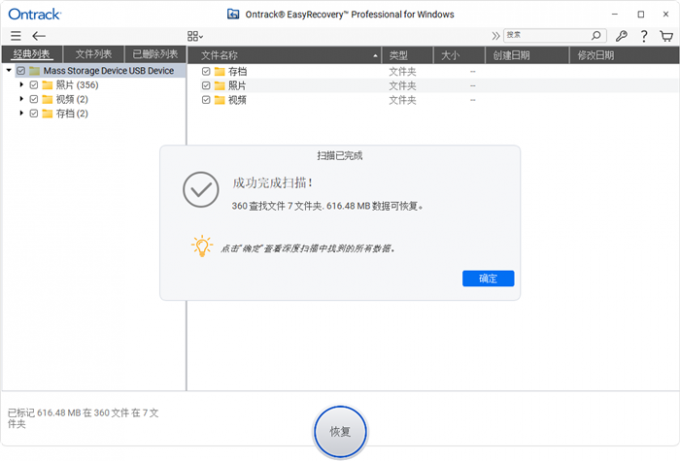Toggle 照片 (356) tree checkbox

[34, 85]
